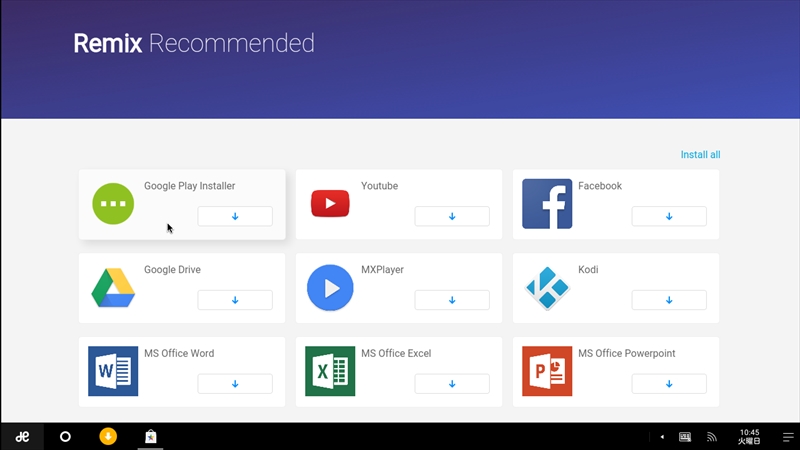The height and width of the screenshot is (450, 800).
Task: Click the keyboard icon in system tray
Action: click(685, 437)
